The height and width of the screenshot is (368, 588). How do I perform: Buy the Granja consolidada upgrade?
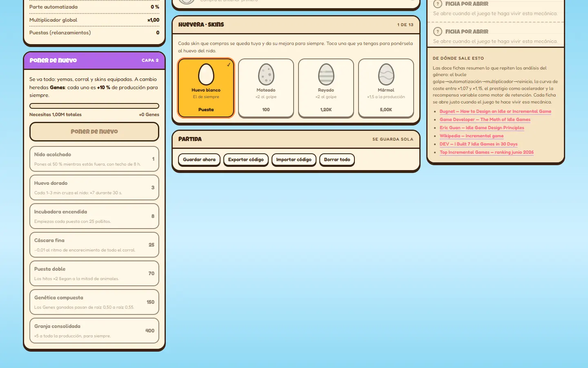tap(94, 330)
